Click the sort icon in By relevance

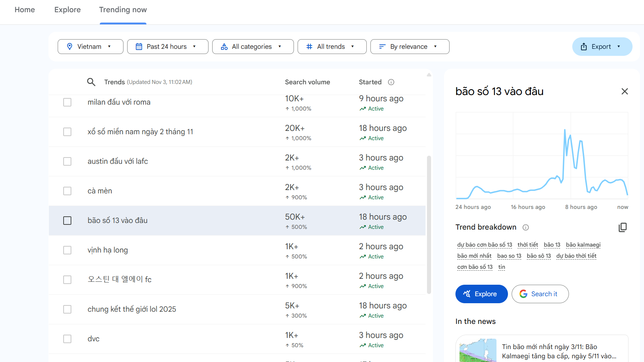tap(382, 47)
